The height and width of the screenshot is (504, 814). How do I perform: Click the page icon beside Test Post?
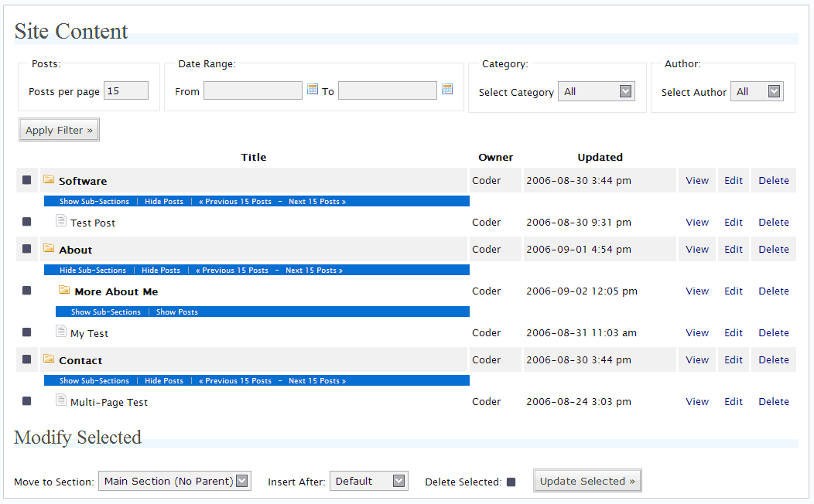click(61, 220)
